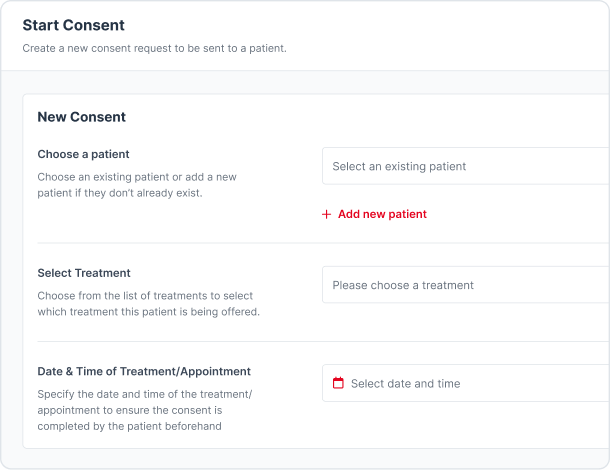The image size is (610, 470).
Task: Click the 'Select date and time' placeholder text
Action: [x=405, y=384]
